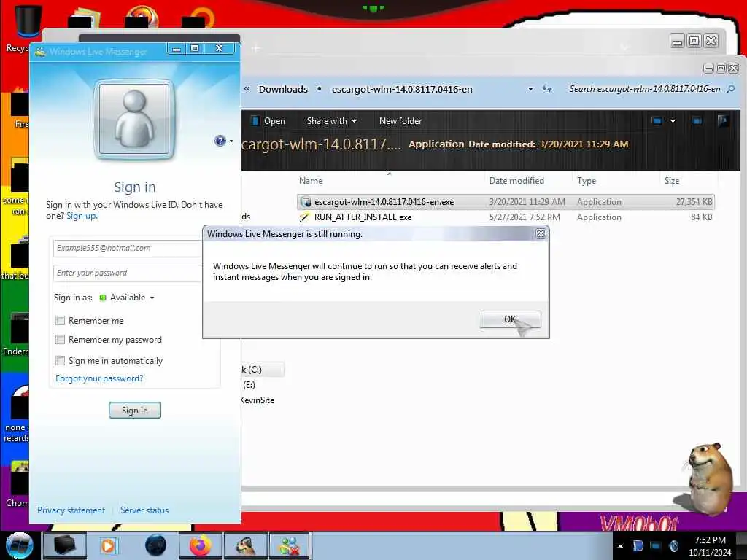The image size is (747, 560).
Task: Click the leftmost blue system tray icon
Action: (x=638, y=546)
